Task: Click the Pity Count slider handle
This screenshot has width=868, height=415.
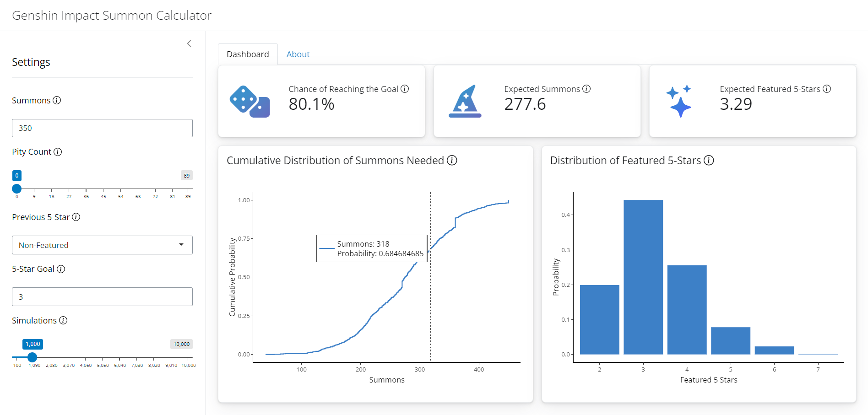Action: coord(17,189)
